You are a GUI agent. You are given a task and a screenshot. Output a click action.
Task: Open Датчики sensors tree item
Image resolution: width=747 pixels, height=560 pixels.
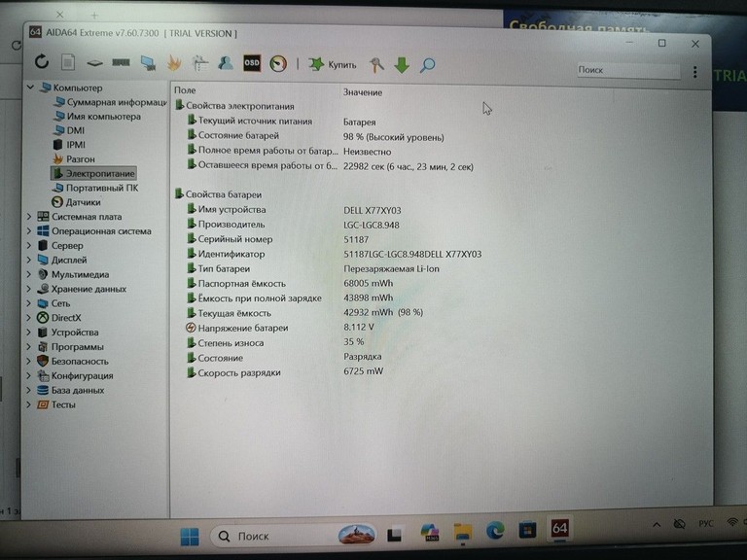click(x=76, y=202)
